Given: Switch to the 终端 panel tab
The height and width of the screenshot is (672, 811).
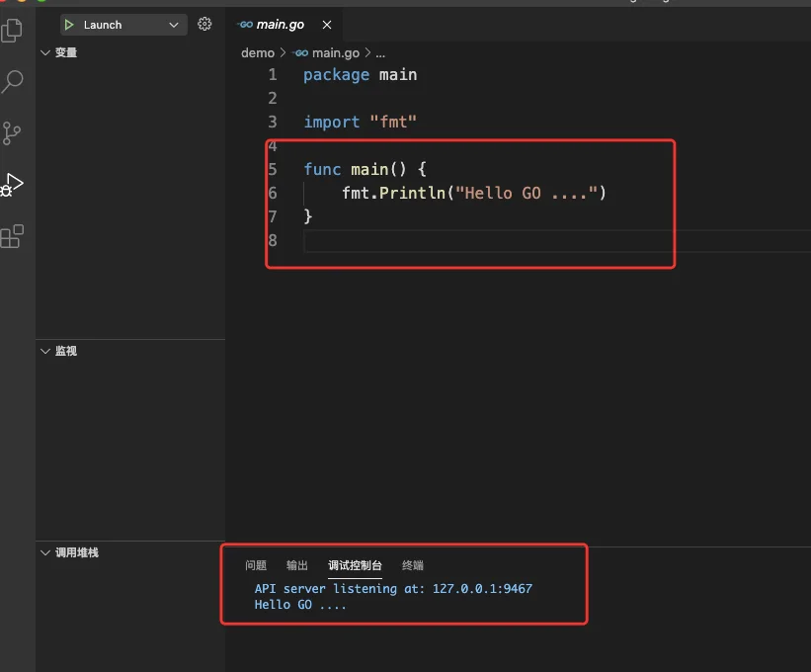Looking at the screenshot, I should [x=413, y=565].
